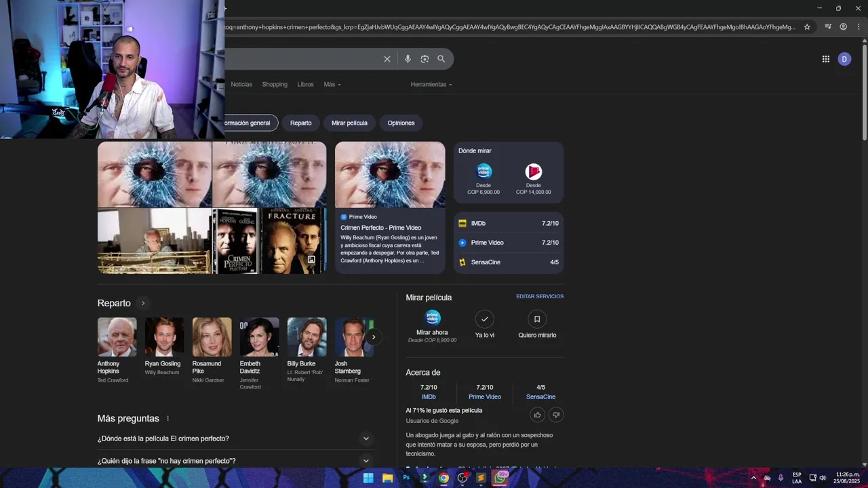Open Chrome media controls icon
This screenshot has width=868, height=488.
pos(828,27)
